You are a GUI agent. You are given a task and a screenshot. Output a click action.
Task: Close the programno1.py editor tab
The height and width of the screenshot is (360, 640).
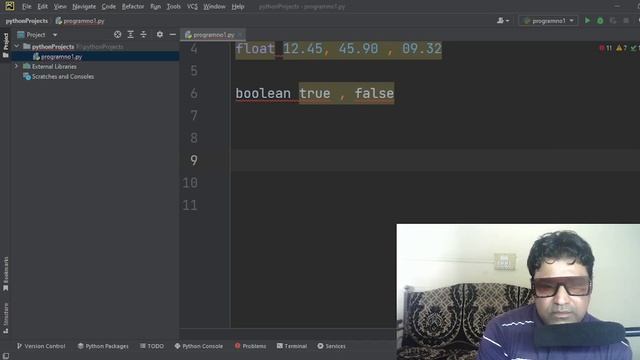click(240, 35)
